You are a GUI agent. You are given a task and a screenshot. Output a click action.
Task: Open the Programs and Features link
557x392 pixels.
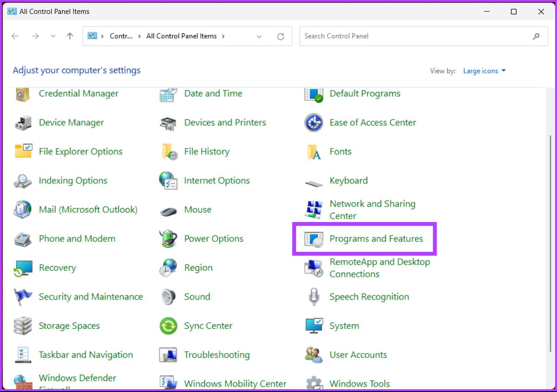pyautogui.click(x=376, y=239)
